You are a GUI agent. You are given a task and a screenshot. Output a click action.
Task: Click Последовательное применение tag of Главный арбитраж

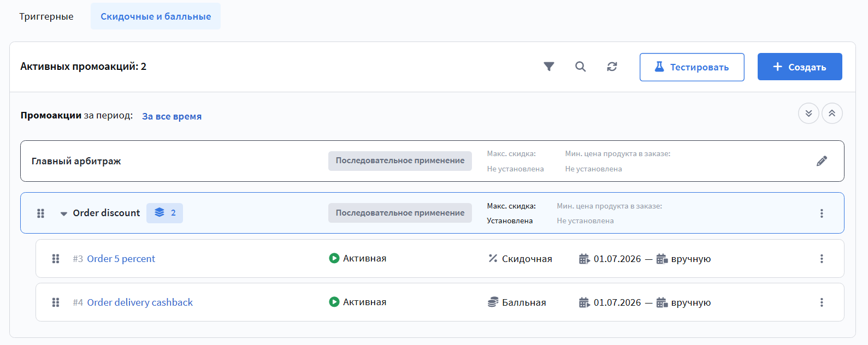click(x=400, y=161)
